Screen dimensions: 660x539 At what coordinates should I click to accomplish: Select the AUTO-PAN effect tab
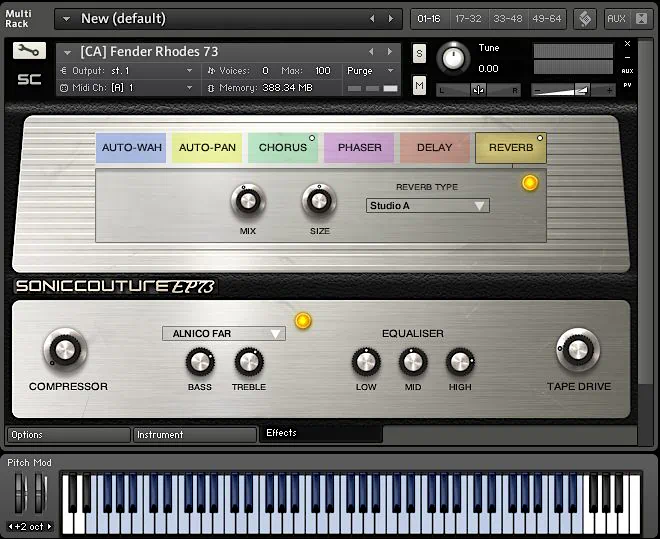207,148
